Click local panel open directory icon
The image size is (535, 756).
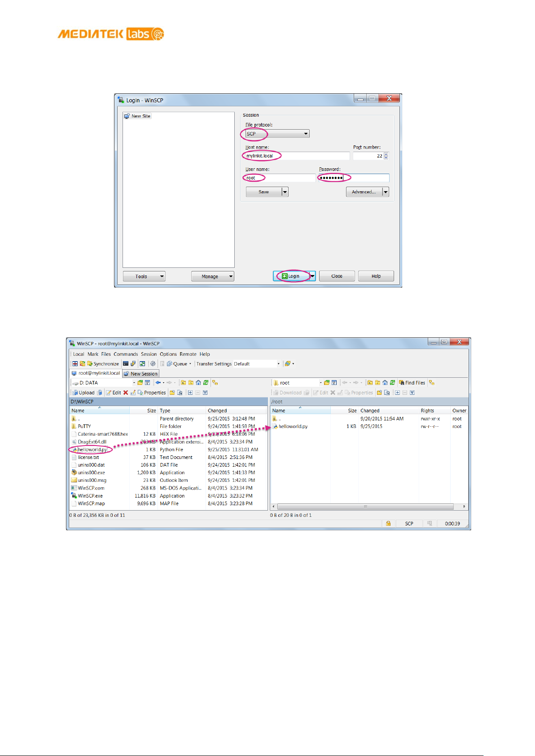[x=140, y=383]
